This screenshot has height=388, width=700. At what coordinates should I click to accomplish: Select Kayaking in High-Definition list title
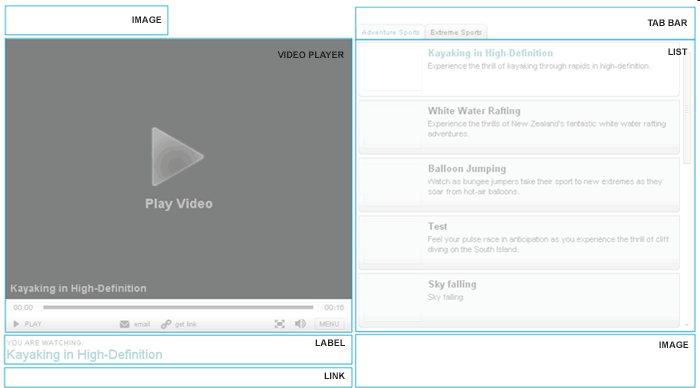[x=490, y=53]
